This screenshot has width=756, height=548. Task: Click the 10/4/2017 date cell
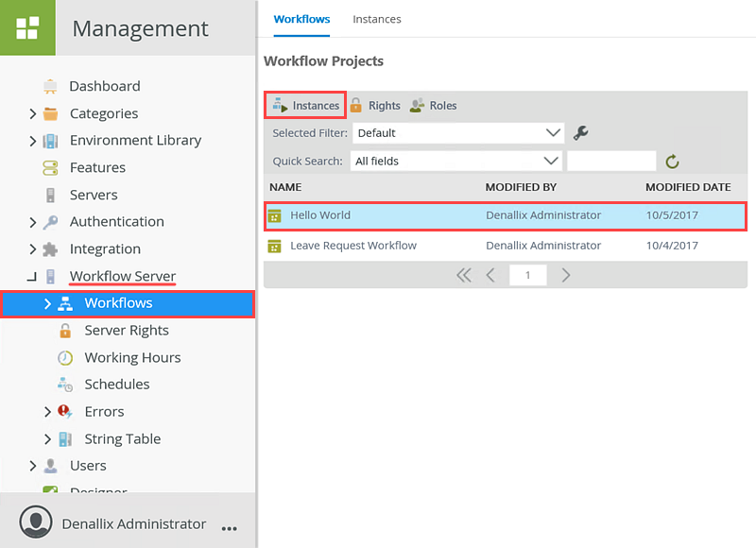coord(672,246)
